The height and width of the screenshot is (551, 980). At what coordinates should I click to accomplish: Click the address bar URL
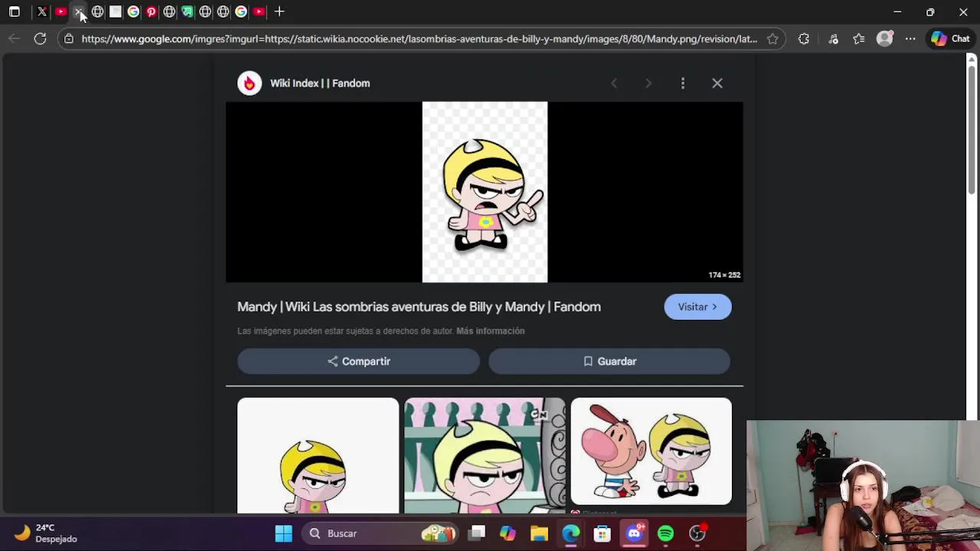click(420, 39)
